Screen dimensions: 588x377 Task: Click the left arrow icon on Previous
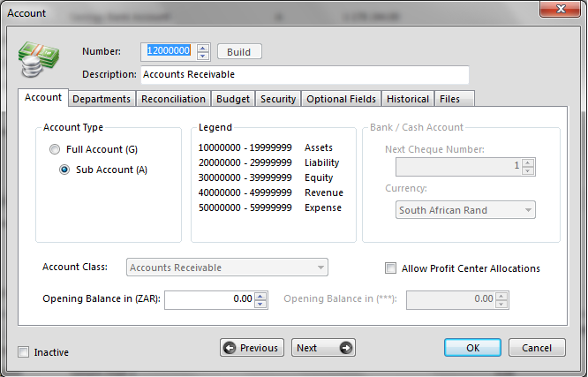[230, 348]
